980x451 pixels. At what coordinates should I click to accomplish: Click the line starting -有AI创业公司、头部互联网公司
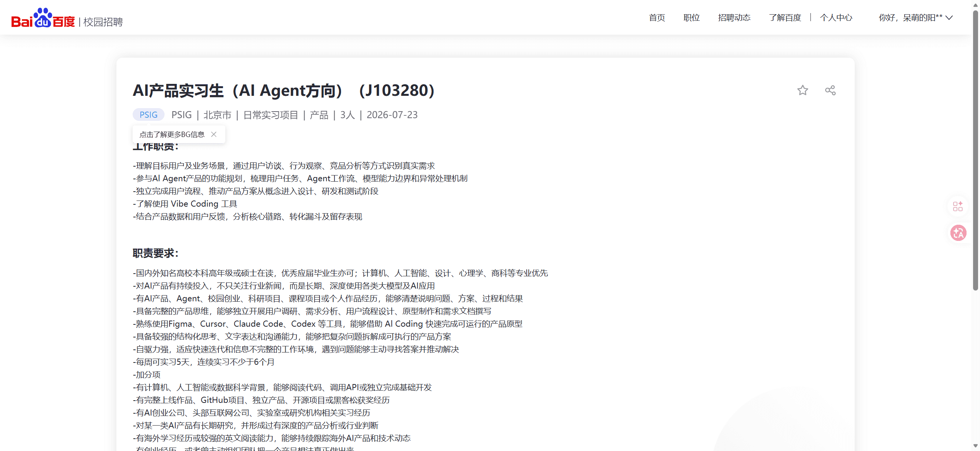pos(251,413)
